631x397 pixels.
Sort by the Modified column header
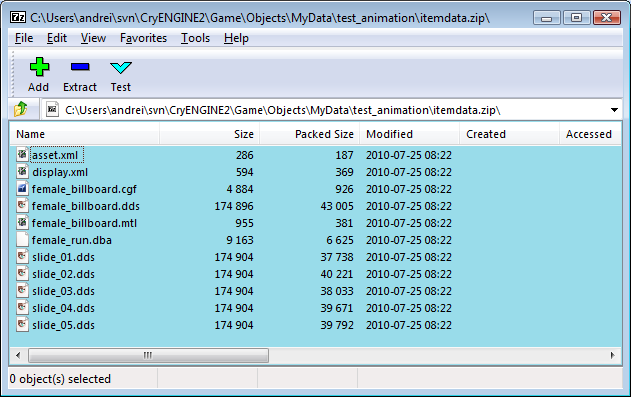pyautogui.click(x=410, y=134)
